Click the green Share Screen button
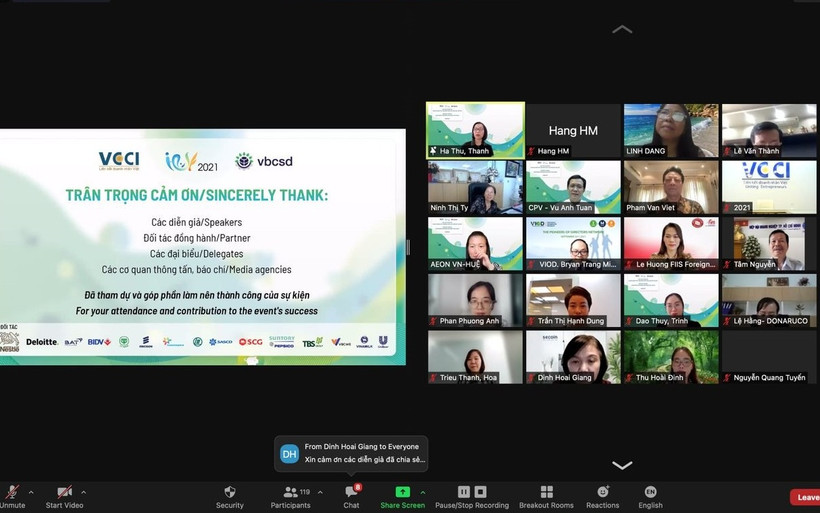The height and width of the screenshot is (513, 820). (x=402, y=493)
